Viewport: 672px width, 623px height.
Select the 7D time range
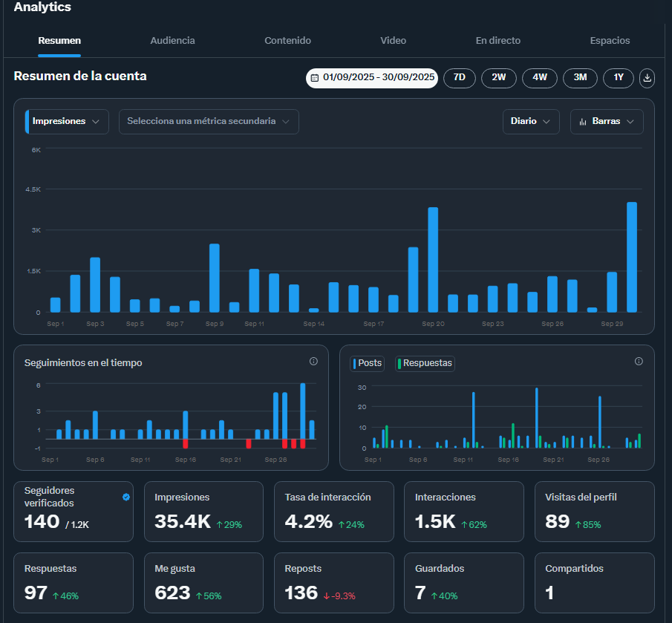point(460,78)
